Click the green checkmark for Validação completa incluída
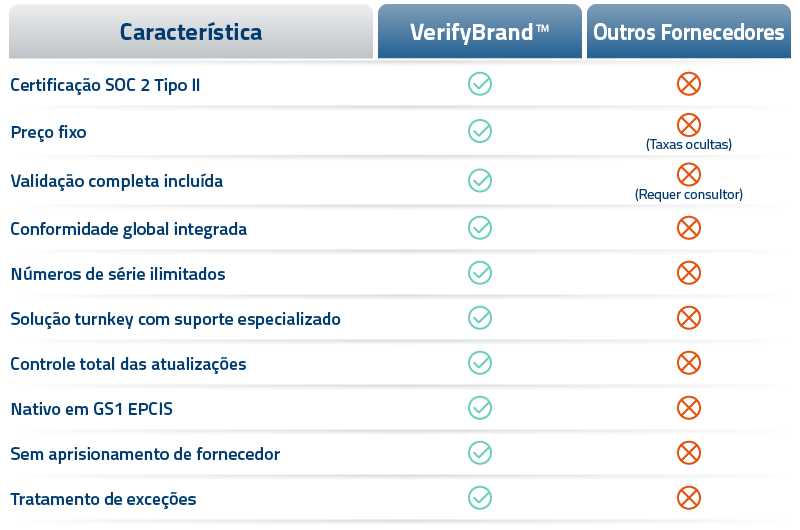 coord(480,180)
